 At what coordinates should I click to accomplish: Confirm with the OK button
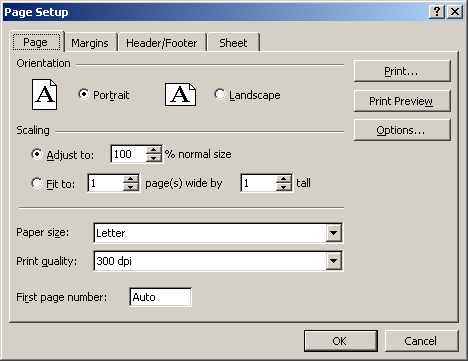[341, 341]
